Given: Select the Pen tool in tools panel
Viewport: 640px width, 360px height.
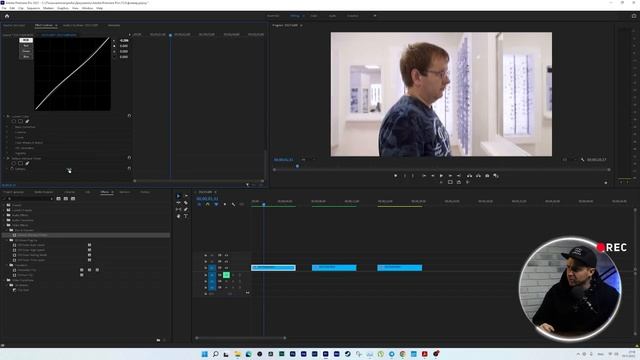Looking at the screenshot, I should 186,209.
